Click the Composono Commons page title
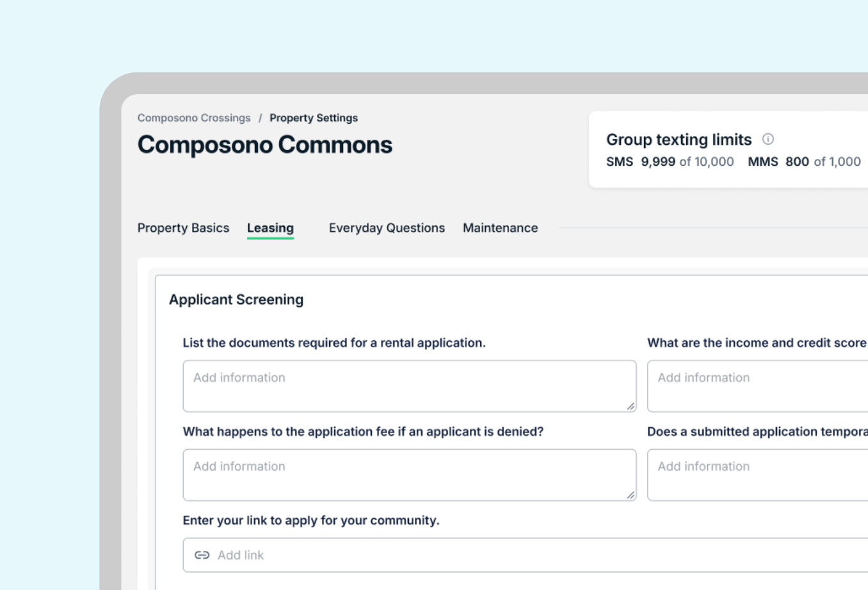This screenshot has height=590, width=868. tap(265, 145)
